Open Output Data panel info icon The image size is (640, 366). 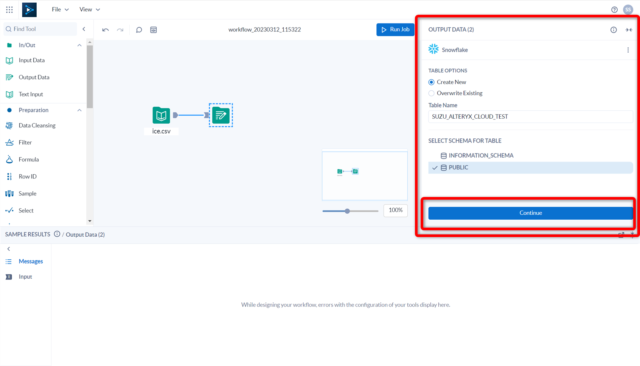[613, 29]
